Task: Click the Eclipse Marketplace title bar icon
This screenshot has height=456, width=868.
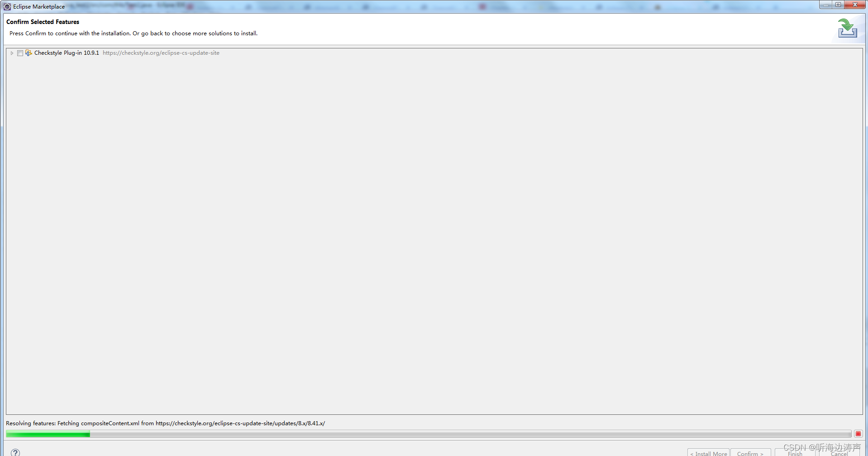Action: pos(7,7)
